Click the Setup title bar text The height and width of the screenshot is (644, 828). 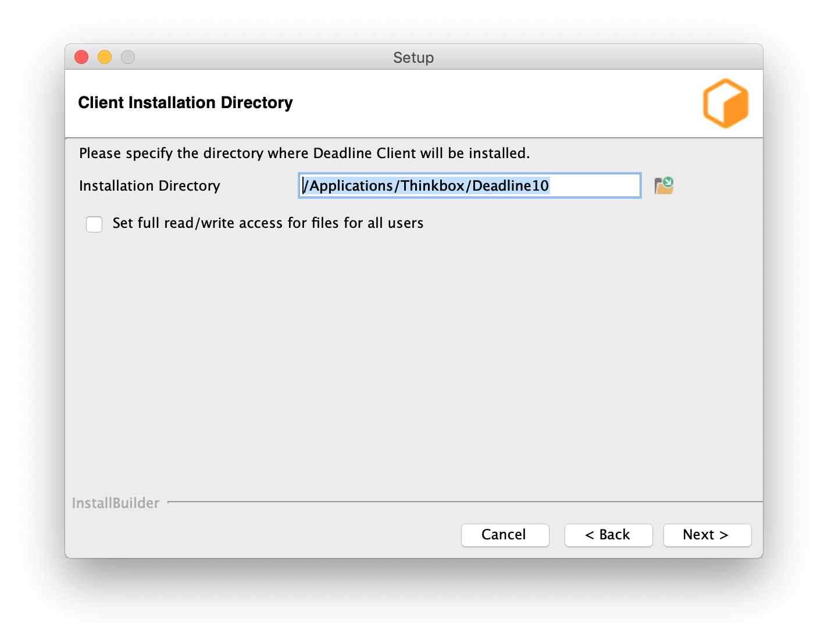click(x=413, y=58)
